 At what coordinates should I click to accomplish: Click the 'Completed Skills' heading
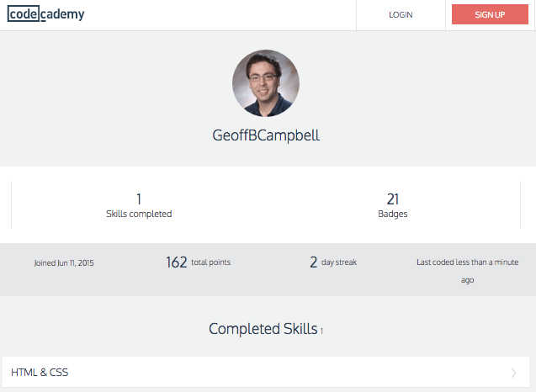coord(263,329)
